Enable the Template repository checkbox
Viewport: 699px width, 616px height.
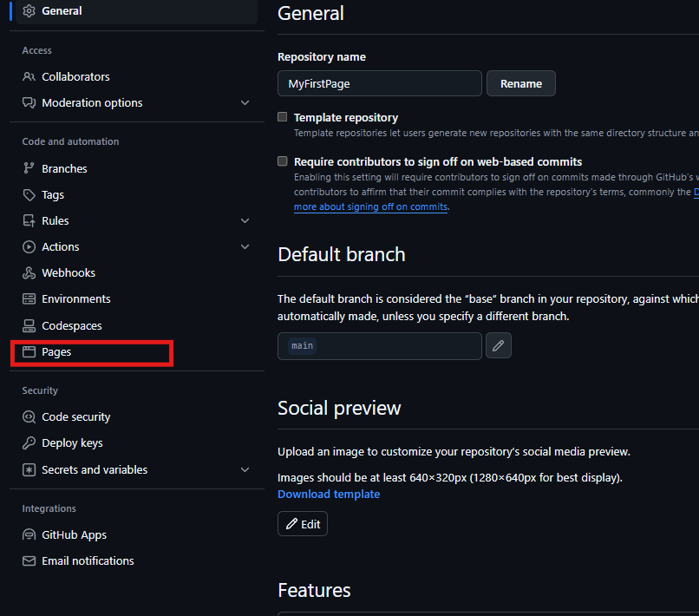(x=282, y=117)
